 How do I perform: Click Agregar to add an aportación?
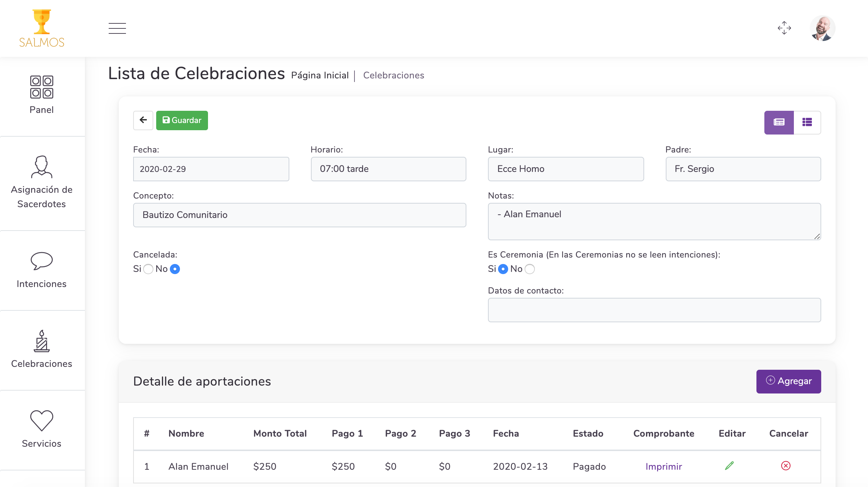(x=788, y=381)
